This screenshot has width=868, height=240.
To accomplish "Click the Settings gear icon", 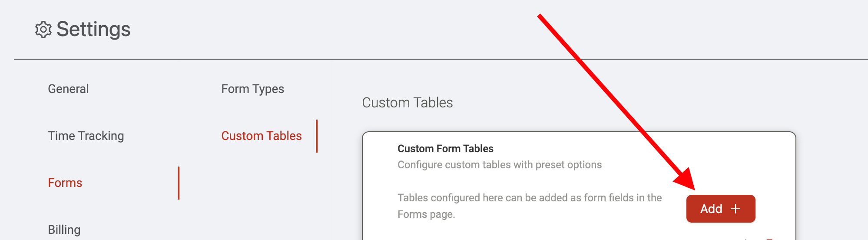I will point(43,30).
